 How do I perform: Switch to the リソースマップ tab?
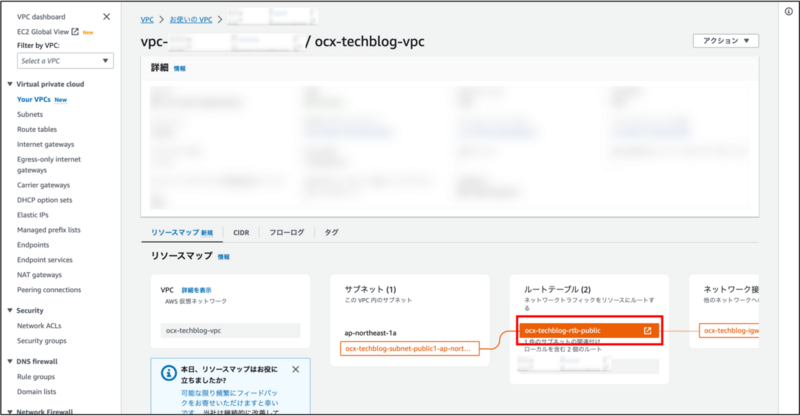tap(182, 233)
